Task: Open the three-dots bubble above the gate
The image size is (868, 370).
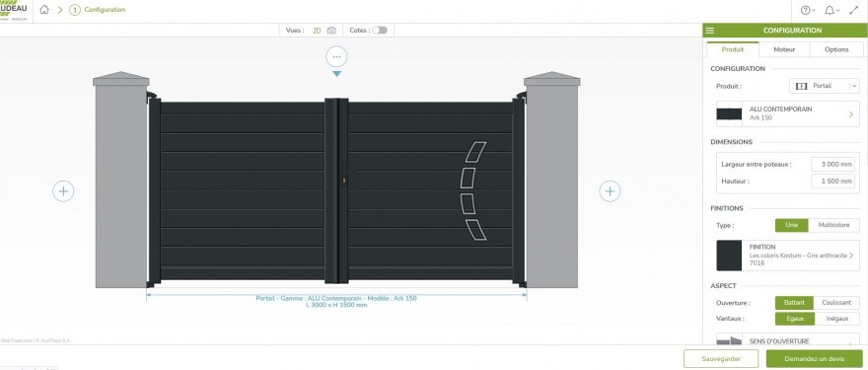Action: tap(336, 56)
